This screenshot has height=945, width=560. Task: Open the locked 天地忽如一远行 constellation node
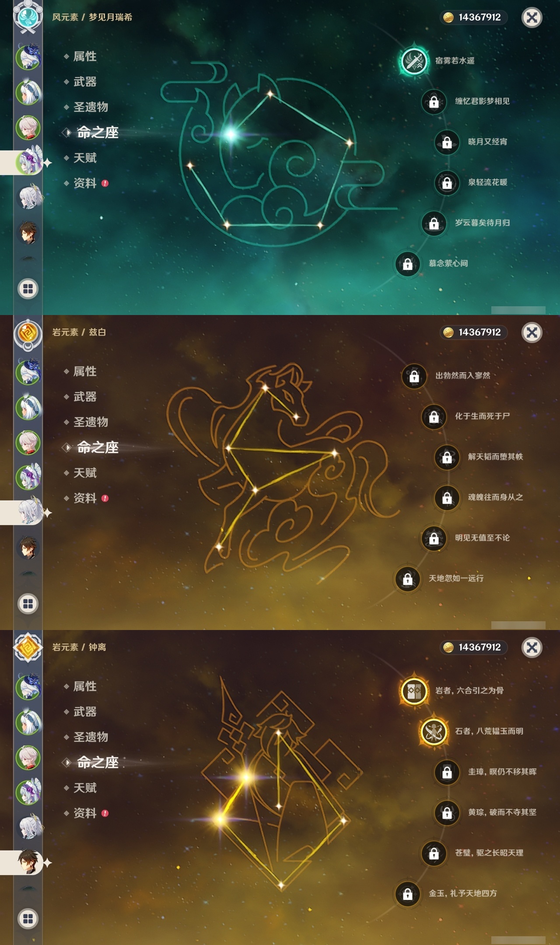(x=407, y=579)
